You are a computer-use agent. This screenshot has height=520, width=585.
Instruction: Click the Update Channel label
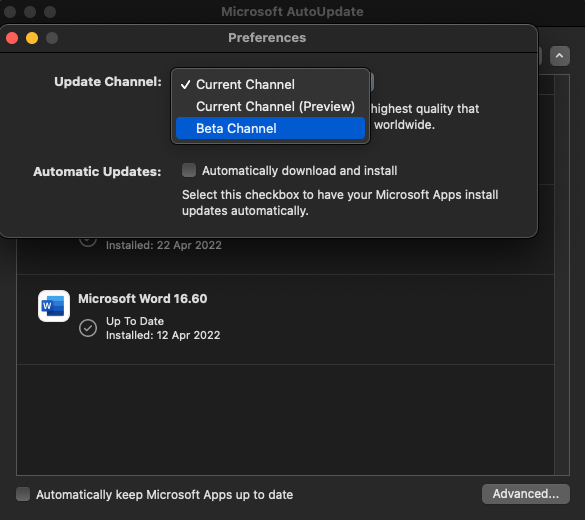pos(108,81)
